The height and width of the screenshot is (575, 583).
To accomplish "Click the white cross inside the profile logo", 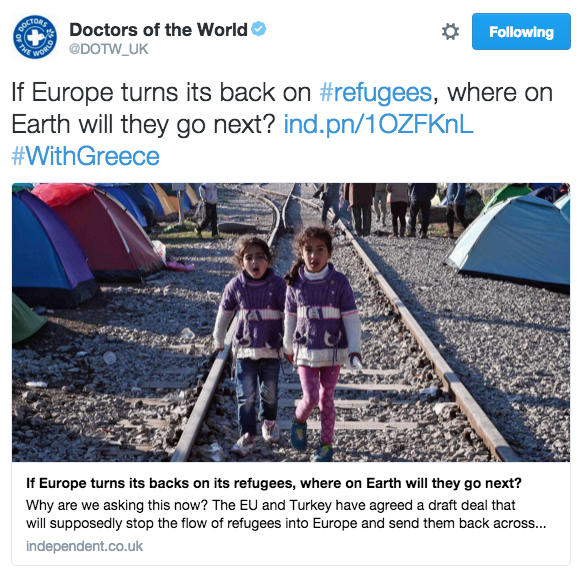I will [x=34, y=37].
